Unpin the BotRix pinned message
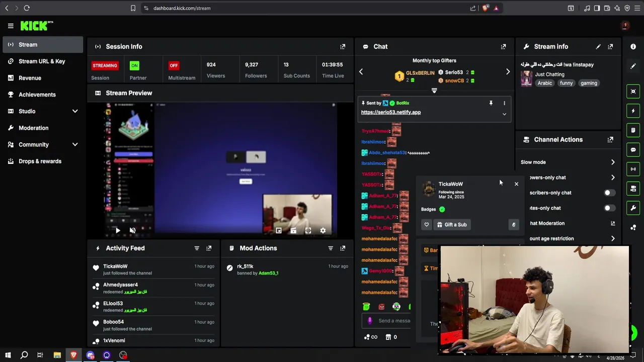The width and height of the screenshot is (644, 362). coord(491,103)
